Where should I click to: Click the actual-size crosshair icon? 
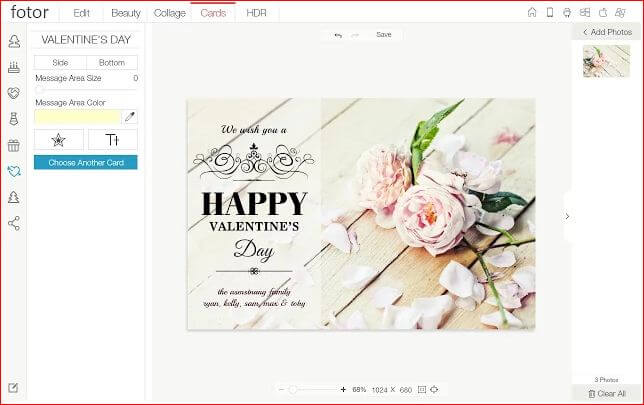435,389
